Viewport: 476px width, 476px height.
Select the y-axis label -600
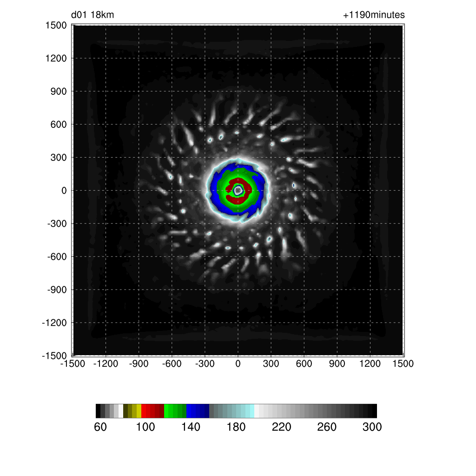(57, 257)
